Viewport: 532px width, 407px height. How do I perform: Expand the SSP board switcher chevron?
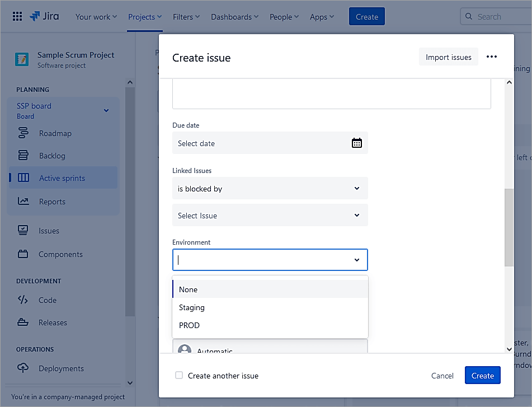coord(106,111)
